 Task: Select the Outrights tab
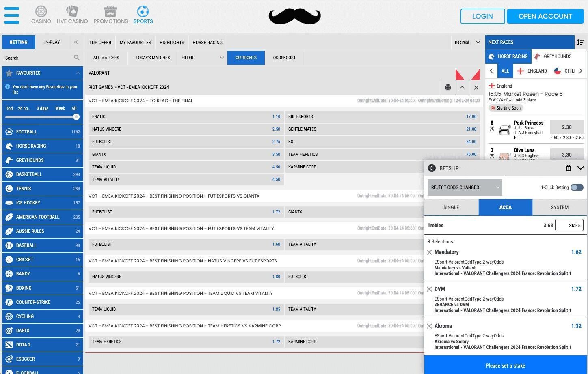tap(246, 58)
